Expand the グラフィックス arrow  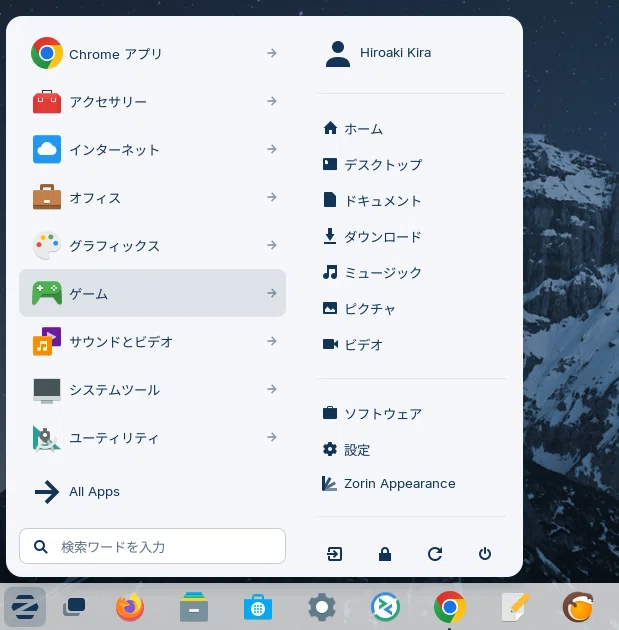272,245
